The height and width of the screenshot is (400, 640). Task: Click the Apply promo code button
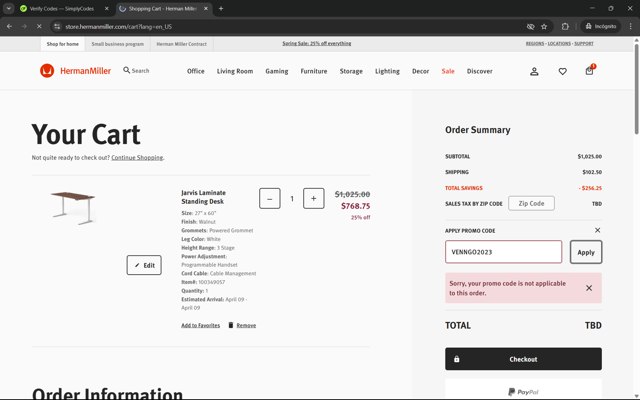(x=586, y=252)
